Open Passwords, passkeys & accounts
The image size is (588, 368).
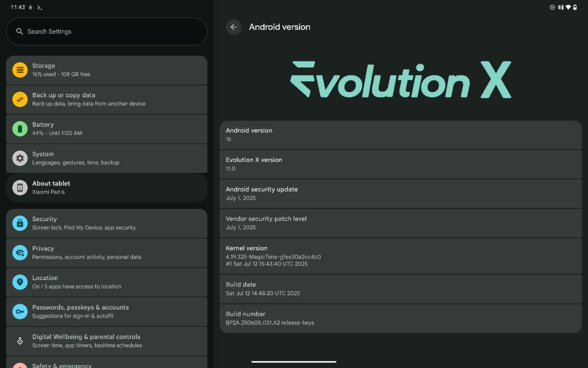pos(107,311)
